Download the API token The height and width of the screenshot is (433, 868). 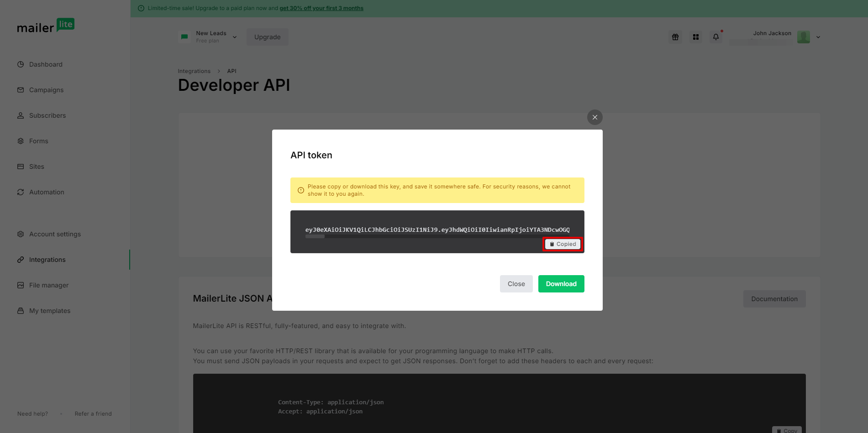click(561, 284)
